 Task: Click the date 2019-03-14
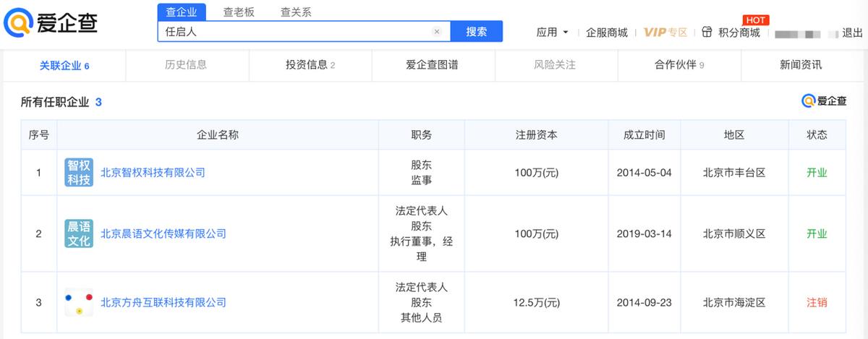pos(644,233)
